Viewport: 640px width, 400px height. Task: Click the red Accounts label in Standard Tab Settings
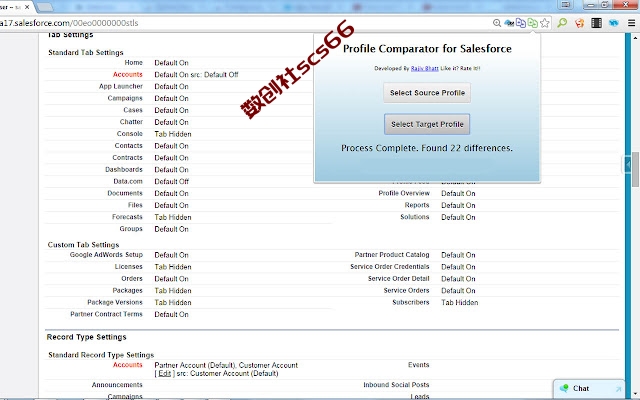(128, 74)
